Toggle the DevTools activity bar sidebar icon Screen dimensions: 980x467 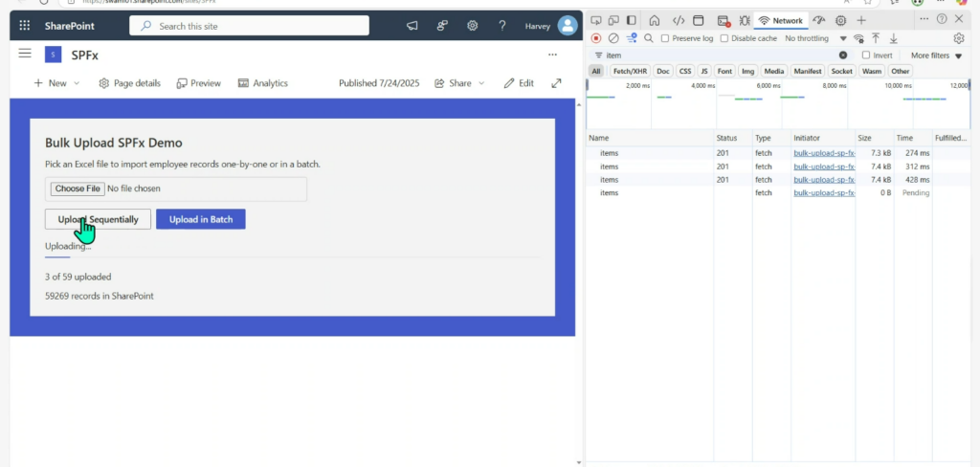pos(632,20)
